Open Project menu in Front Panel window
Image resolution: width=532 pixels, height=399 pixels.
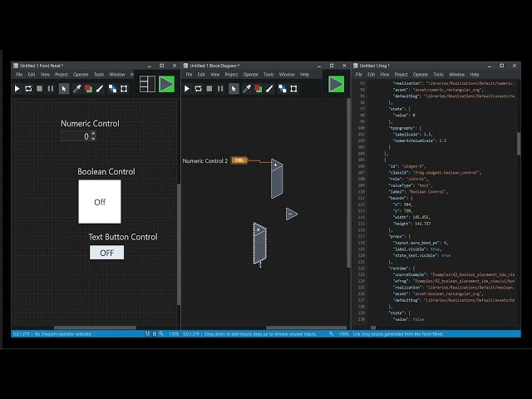click(x=62, y=74)
